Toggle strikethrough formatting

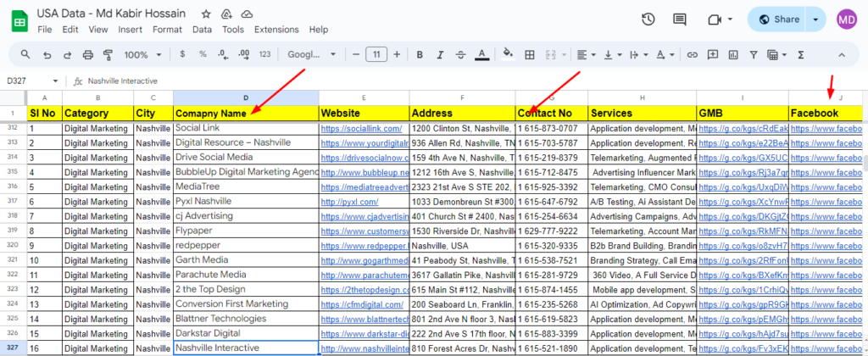460,54
